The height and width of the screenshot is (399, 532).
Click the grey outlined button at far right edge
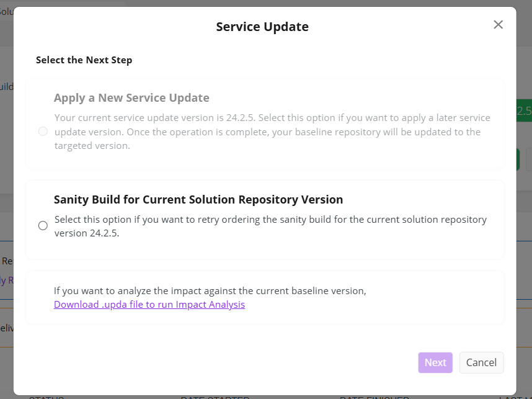[x=528, y=159]
